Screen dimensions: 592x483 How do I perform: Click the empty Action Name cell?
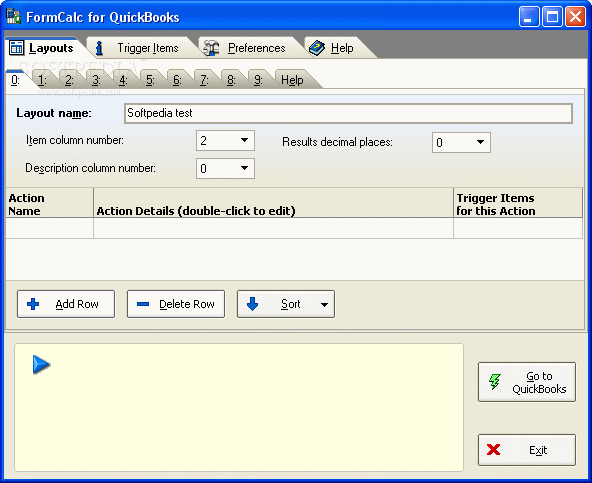pos(49,228)
